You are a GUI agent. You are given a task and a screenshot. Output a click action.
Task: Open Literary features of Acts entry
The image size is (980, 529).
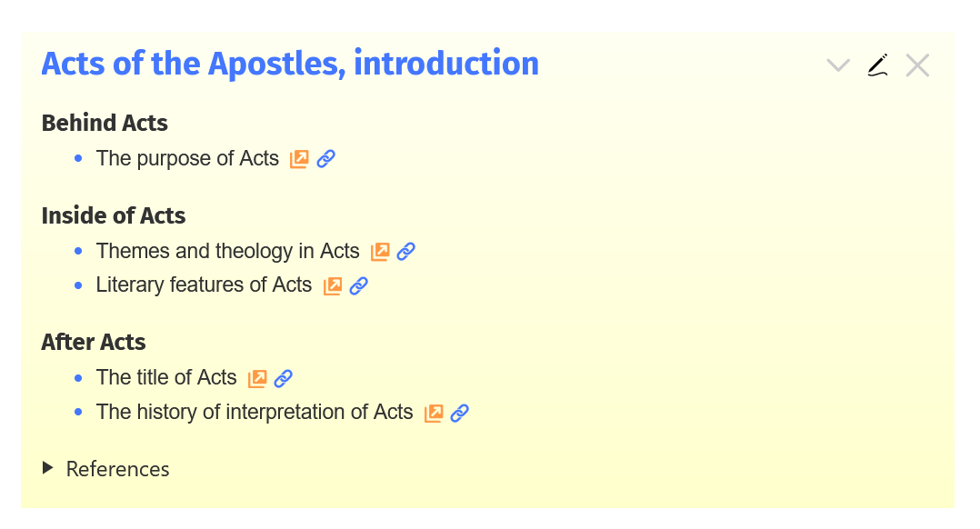(204, 285)
